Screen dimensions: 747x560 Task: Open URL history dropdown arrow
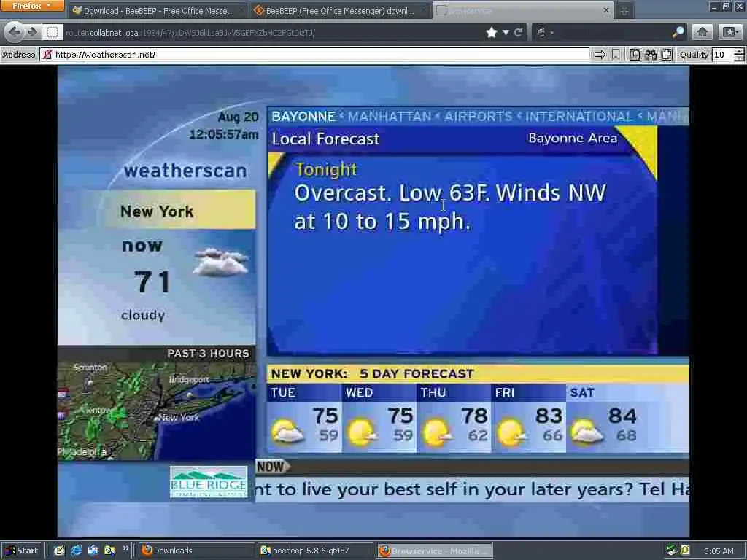(506, 32)
